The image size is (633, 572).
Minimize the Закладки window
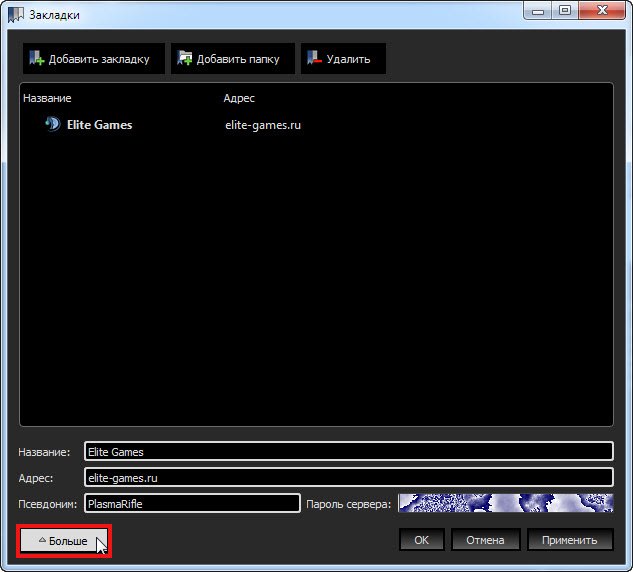[x=540, y=12]
